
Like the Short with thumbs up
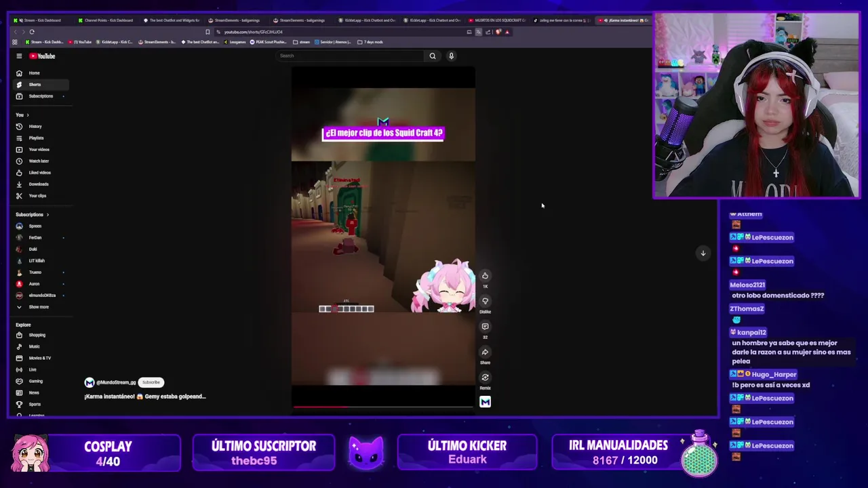(x=485, y=276)
